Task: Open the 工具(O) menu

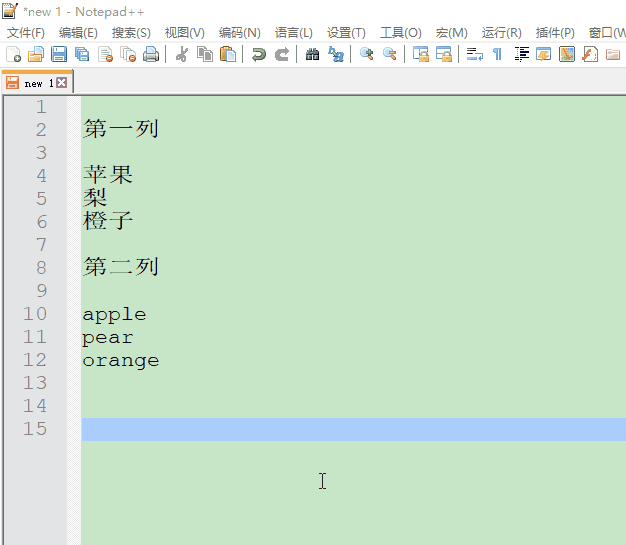Action: point(401,33)
